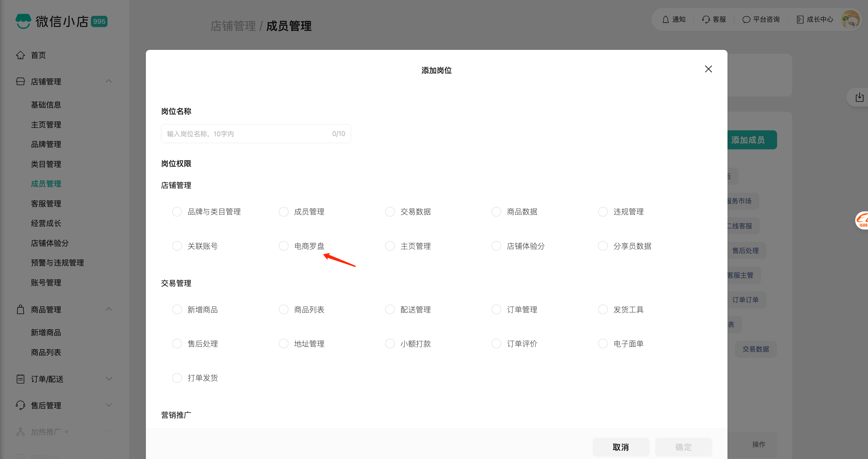
Task: Close the add position dialog
Action: 708,69
